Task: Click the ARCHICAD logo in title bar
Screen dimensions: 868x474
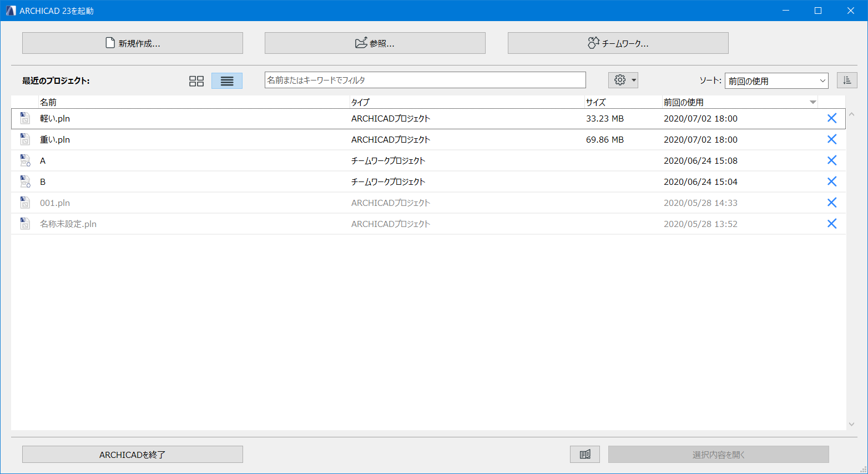Action: pyautogui.click(x=11, y=11)
